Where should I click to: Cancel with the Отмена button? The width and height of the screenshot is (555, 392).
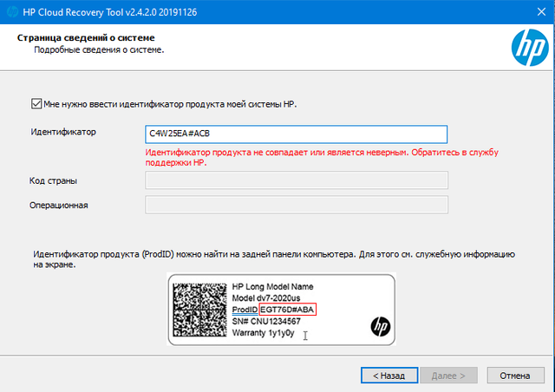[515, 376]
